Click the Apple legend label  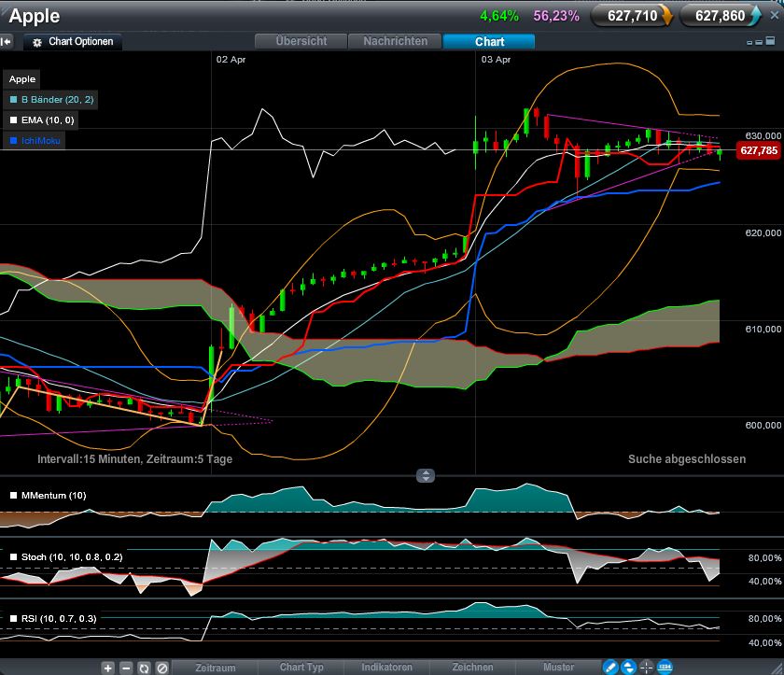pyautogui.click(x=22, y=79)
